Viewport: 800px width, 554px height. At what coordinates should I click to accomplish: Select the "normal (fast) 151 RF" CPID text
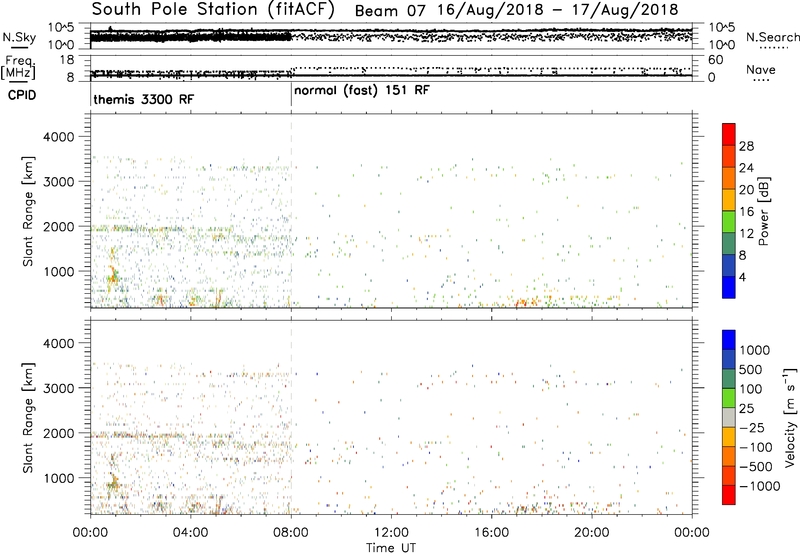pos(362,91)
